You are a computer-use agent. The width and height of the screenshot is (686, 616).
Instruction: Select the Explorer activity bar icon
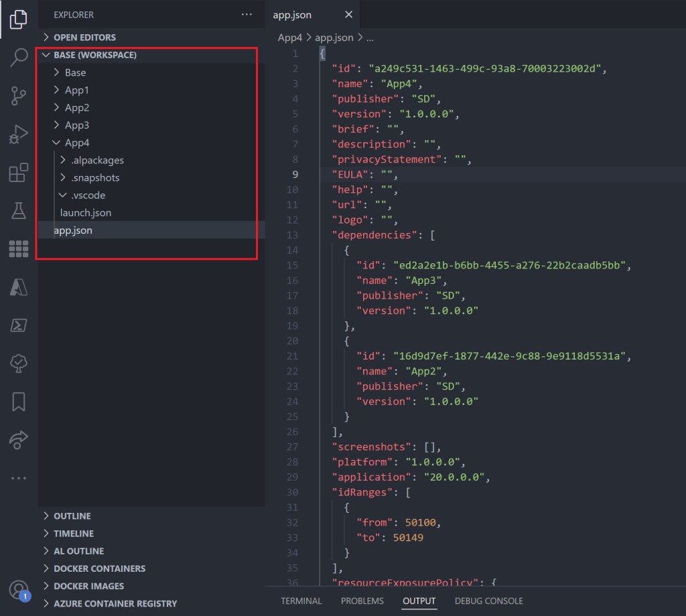point(18,20)
